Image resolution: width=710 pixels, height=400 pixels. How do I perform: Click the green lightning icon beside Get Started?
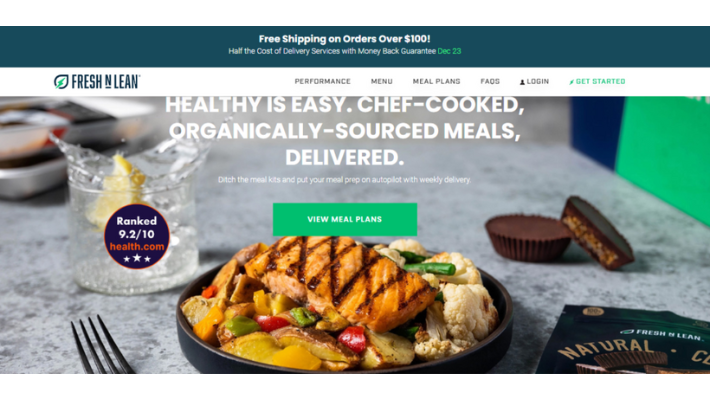[x=571, y=82]
